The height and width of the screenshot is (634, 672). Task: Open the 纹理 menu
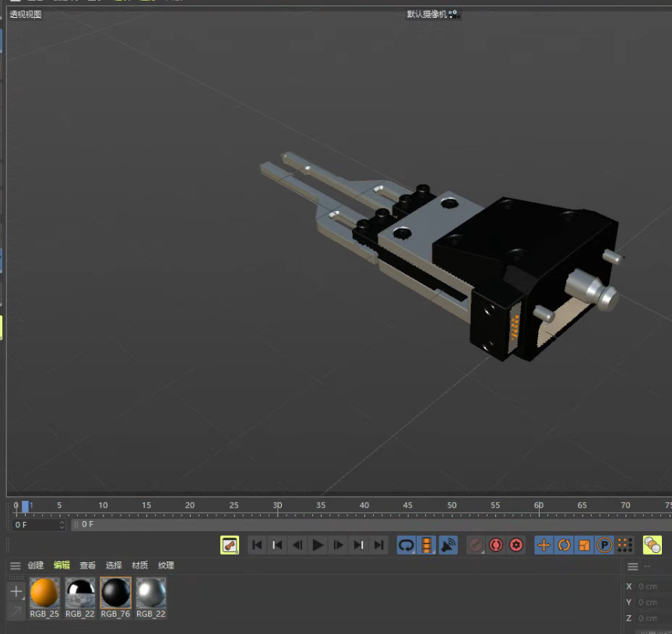click(166, 565)
